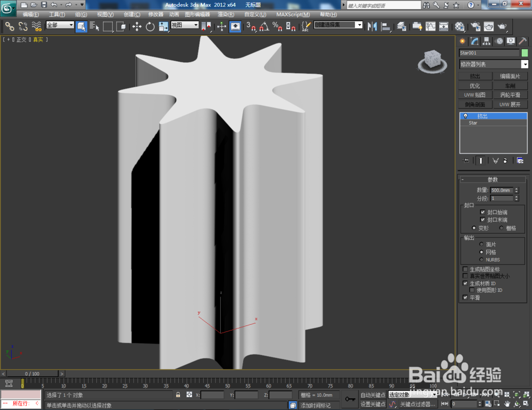Viewport: 532px width, 410px height.
Task: Select the Select and Move tool
Action: point(136,27)
